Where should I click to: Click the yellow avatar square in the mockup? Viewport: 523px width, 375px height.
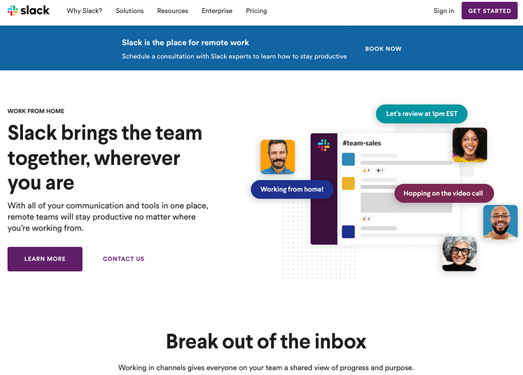[x=348, y=183]
